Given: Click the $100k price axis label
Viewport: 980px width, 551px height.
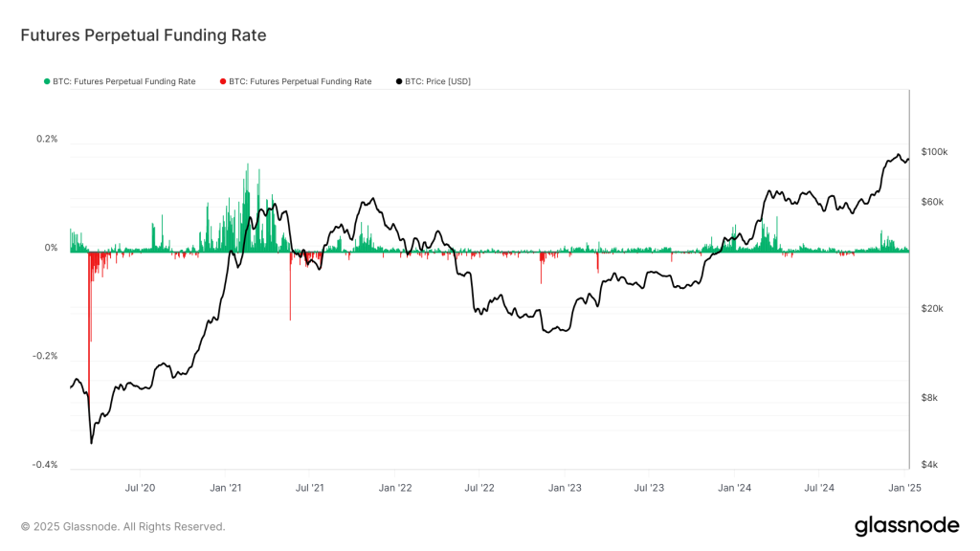Looking at the screenshot, I should [x=935, y=151].
